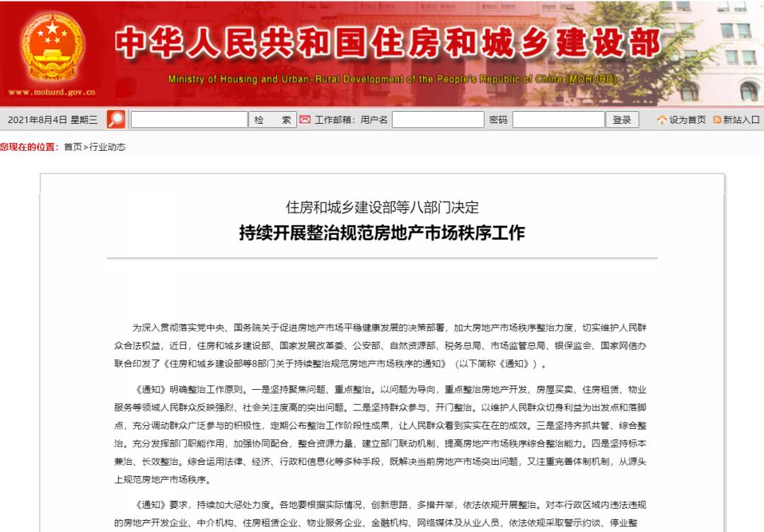Click the national emblem logo
The width and height of the screenshot is (764, 532).
pos(52,47)
